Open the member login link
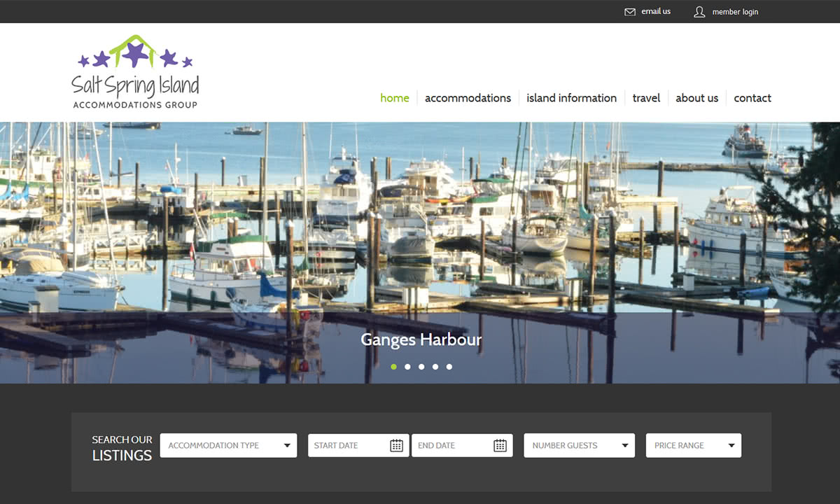The height and width of the screenshot is (504, 840). (x=735, y=12)
